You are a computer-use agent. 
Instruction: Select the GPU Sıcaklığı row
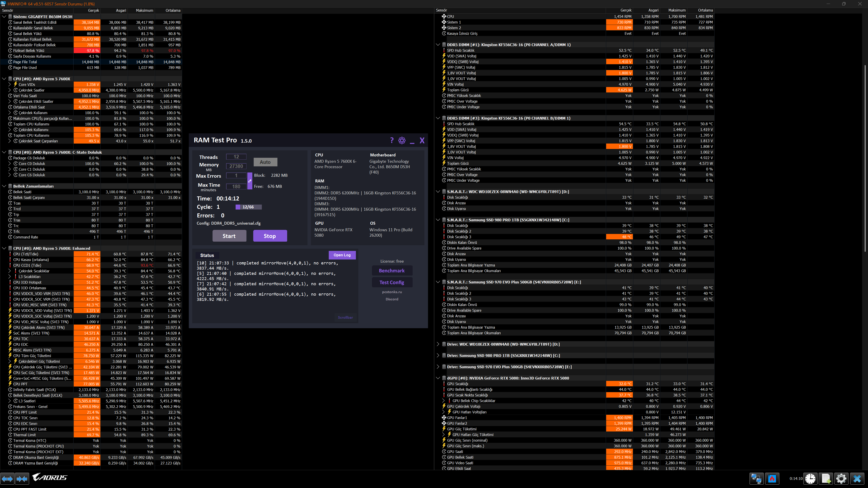(574, 384)
